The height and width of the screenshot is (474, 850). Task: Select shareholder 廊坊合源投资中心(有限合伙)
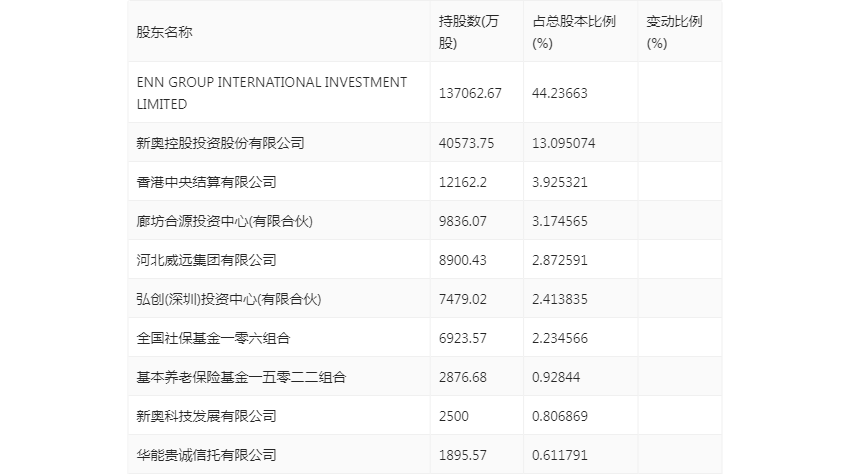tap(224, 221)
